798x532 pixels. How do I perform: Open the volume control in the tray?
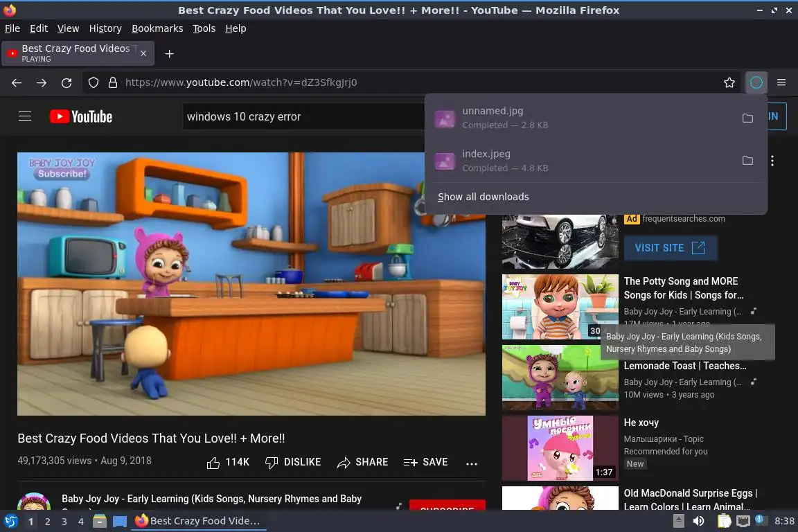point(699,521)
